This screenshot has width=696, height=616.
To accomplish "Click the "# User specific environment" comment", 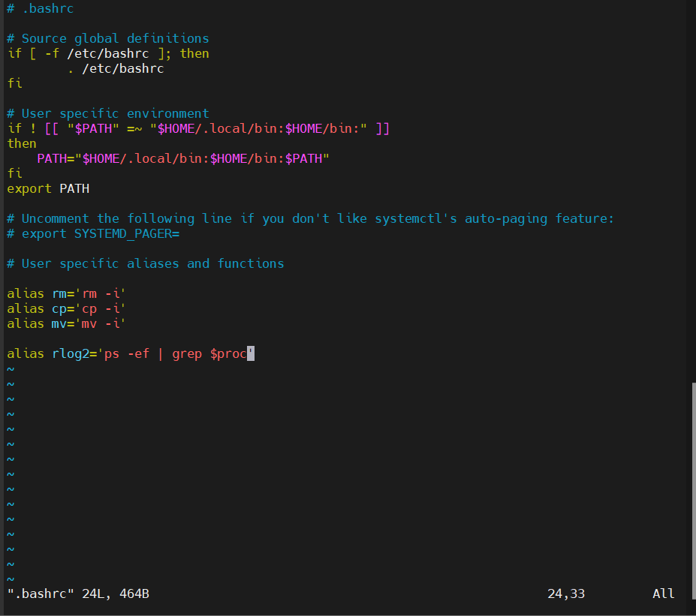I will pyautogui.click(x=108, y=113).
